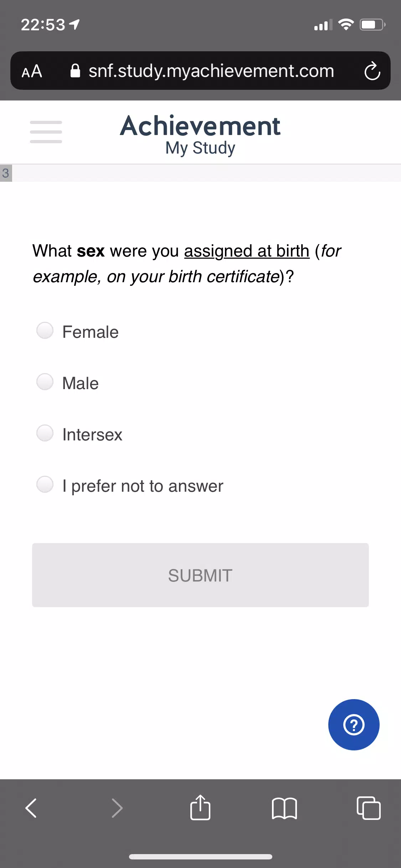The height and width of the screenshot is (868, 401).
Task: Open Safari bookmarks book icon
Action: tap(284, 808)
